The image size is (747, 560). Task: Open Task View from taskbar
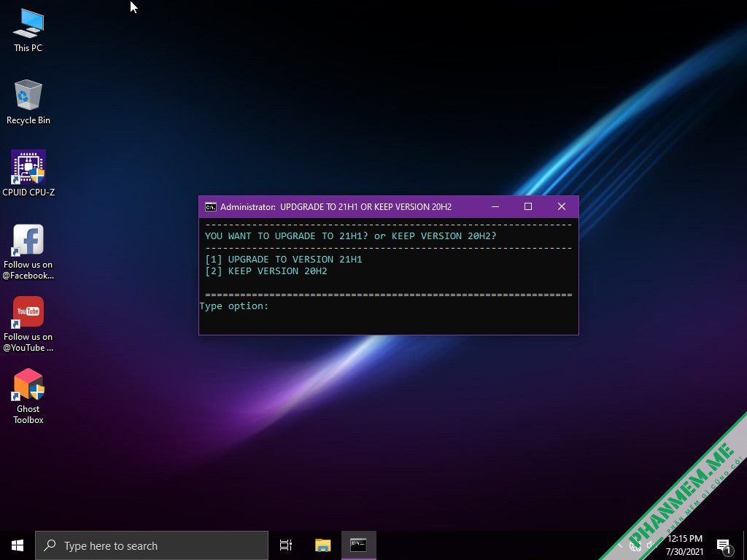286,545
